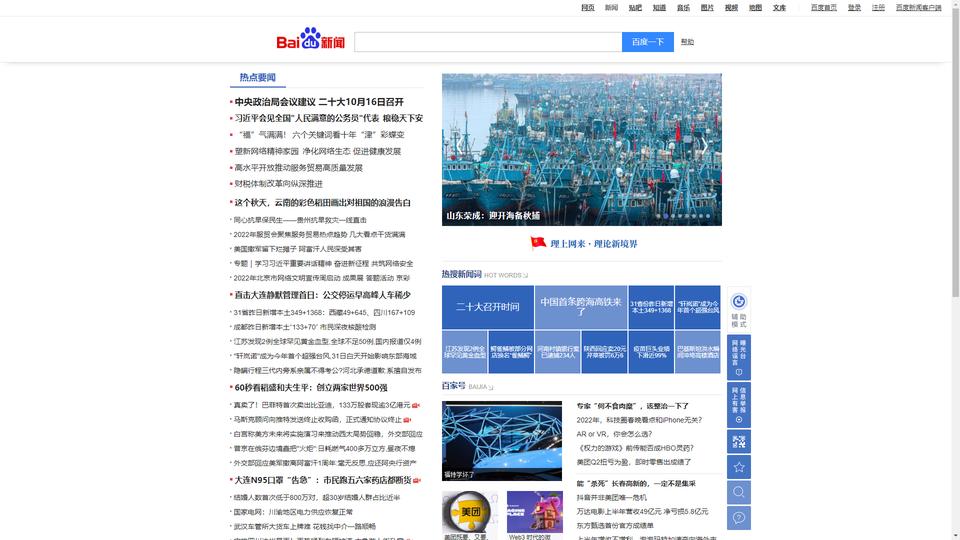960x540 pixels.
Task: Click video icon beside 大连N95口罩 headline
Action: tap(416, 481)
